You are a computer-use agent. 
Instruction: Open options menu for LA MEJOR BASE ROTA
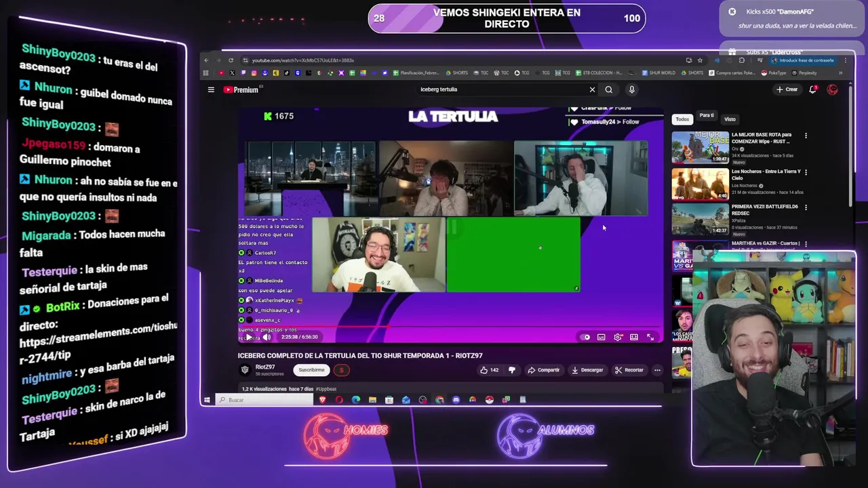(x=806, y=136)
